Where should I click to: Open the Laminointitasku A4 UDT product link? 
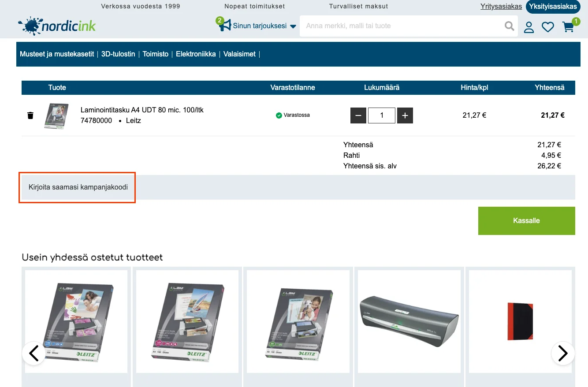point(142,110)
